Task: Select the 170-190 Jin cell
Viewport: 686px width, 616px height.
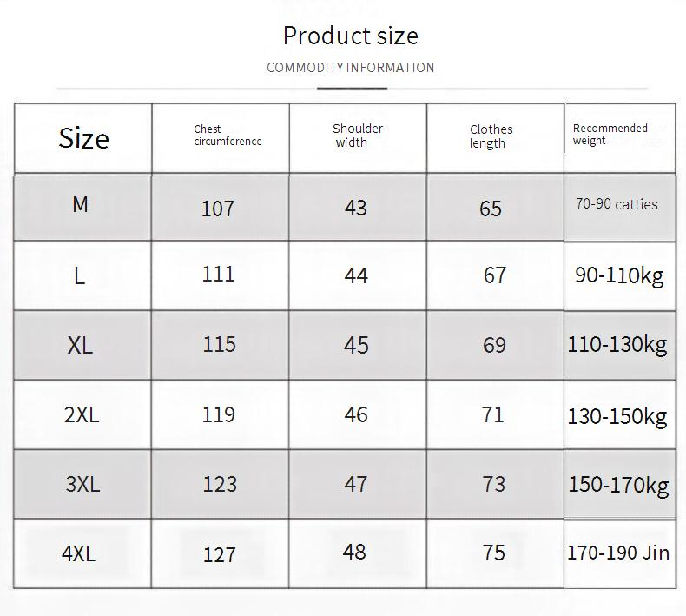Action: [x=618, y=553]
